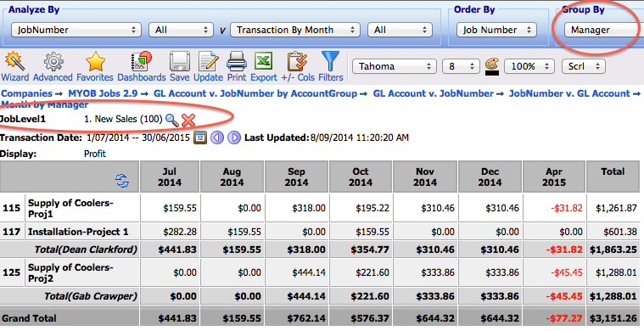Click the GL Account v. JobNumber breadcrumb
Image resolution: width=644 pixels, height=331 pixels.
coord(434,93)
